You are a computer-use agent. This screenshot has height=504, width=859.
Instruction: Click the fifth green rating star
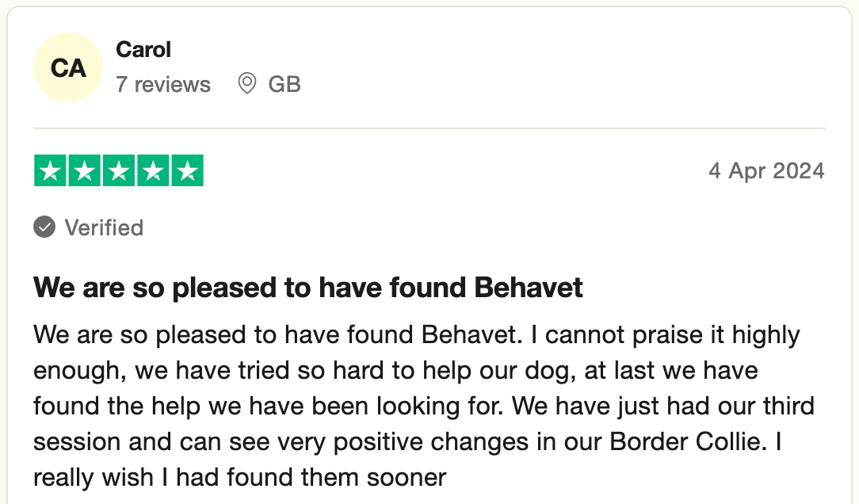click(x=188, y=171)
